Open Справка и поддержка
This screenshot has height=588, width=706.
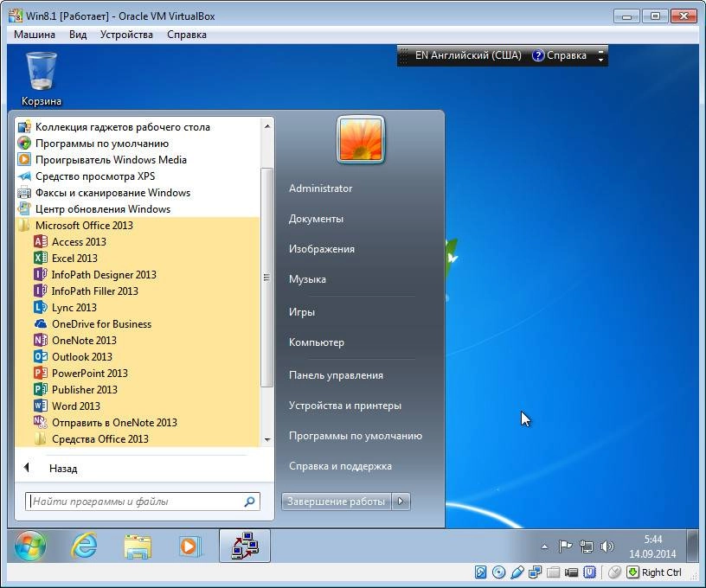point(340,466)
